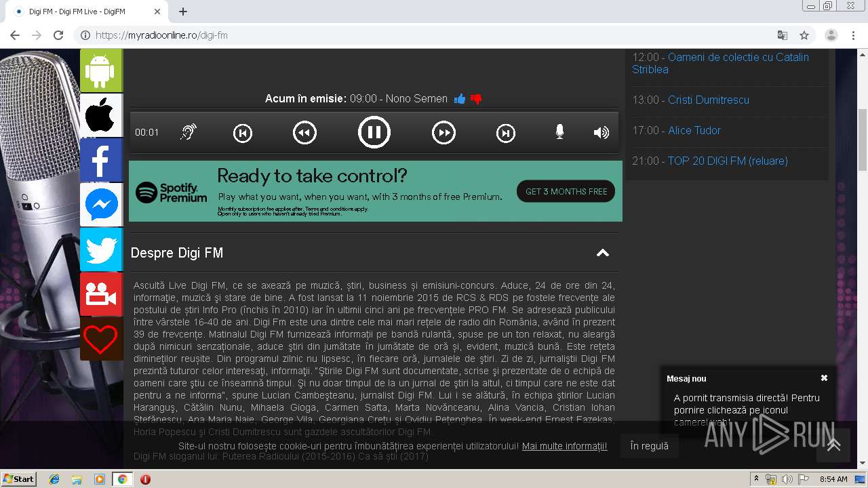Click the hearing accessibility ear icon

(x=189, y=132)
